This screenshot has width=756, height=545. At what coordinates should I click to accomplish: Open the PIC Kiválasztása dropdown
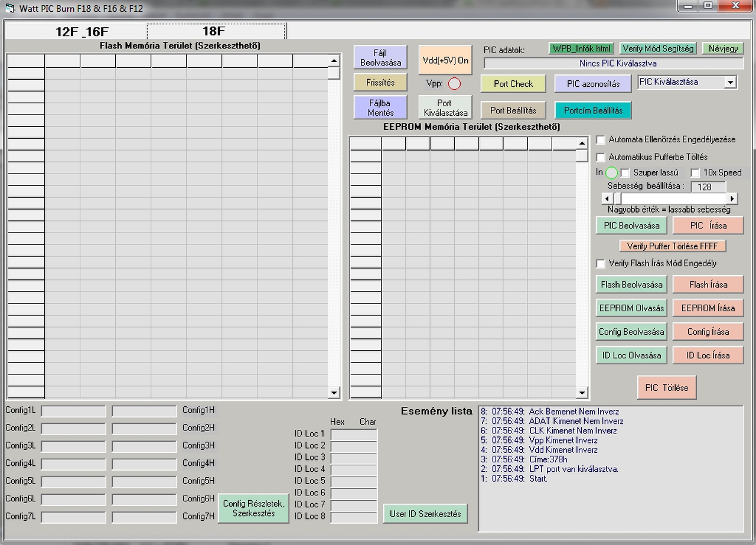point(731,82)
